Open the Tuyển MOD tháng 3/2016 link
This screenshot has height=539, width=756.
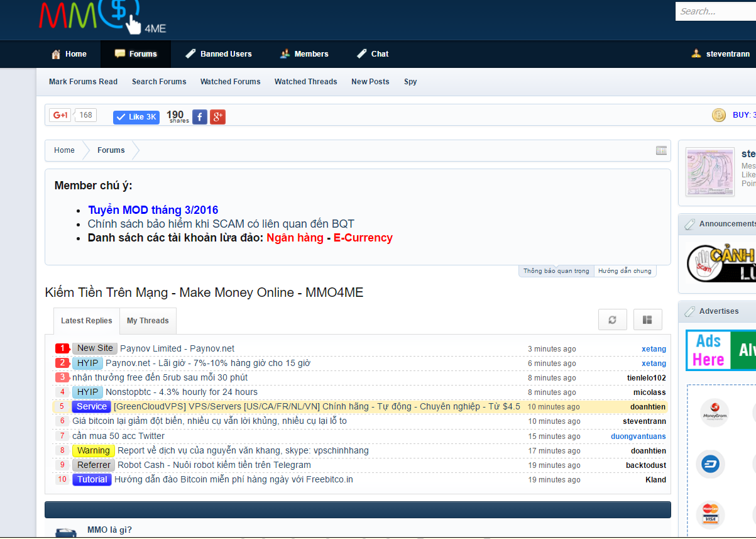[153, 210]
